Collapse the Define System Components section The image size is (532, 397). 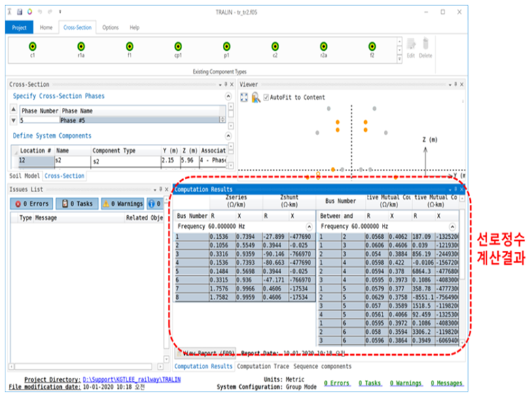pyautogui.click(x=228, y=136)
